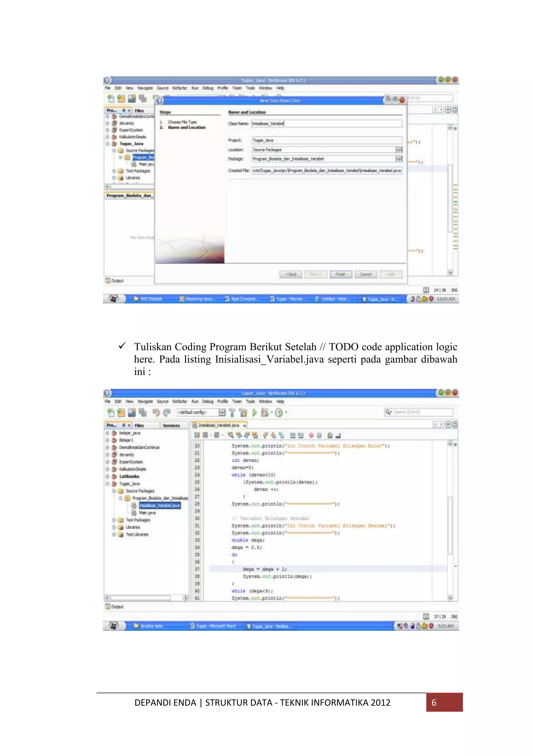Click Open Project icon in code editor toolbar
534x756 pixels.
pyautogui.click(x=132, y=412)
